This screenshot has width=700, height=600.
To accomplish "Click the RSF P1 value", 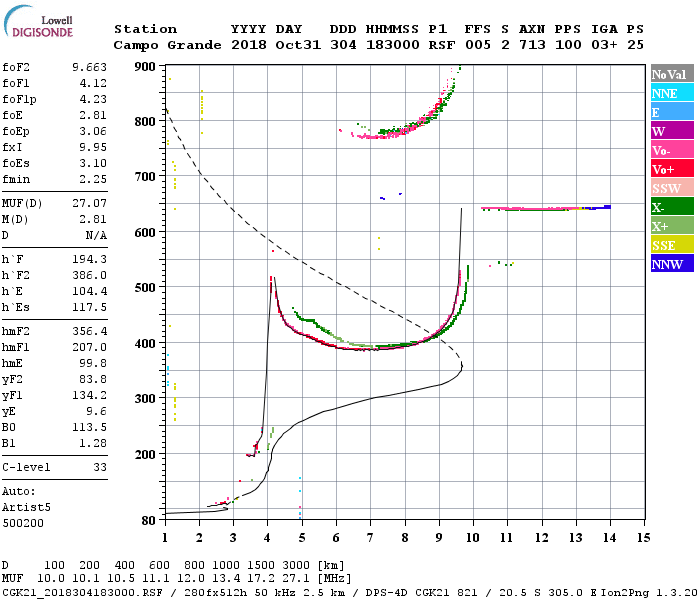I will (442, 46).
